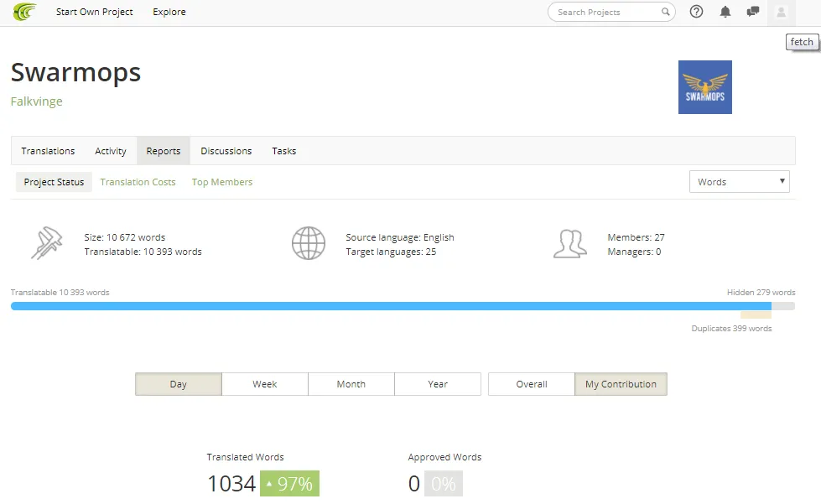Click the approved words value 0
This screenshot has height=504, width=821.
[x=414, y=484]
